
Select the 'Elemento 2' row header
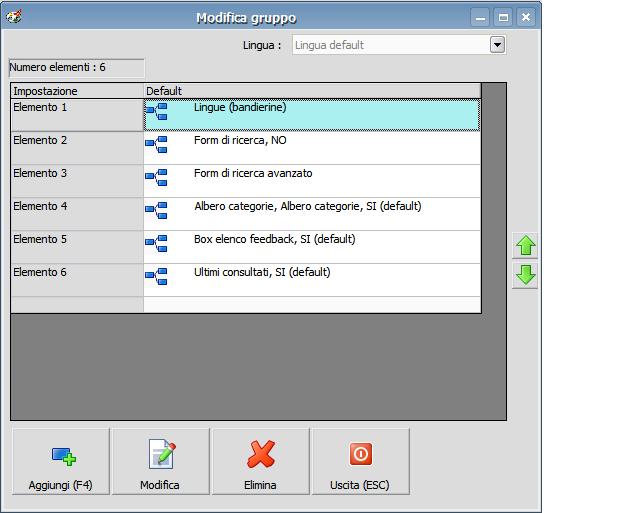tap(77, 148)
